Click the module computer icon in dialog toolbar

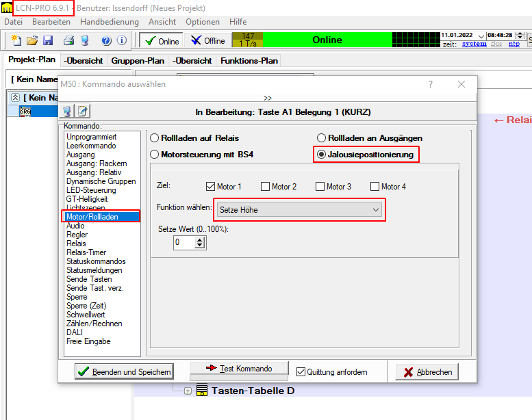pos(68,111)
